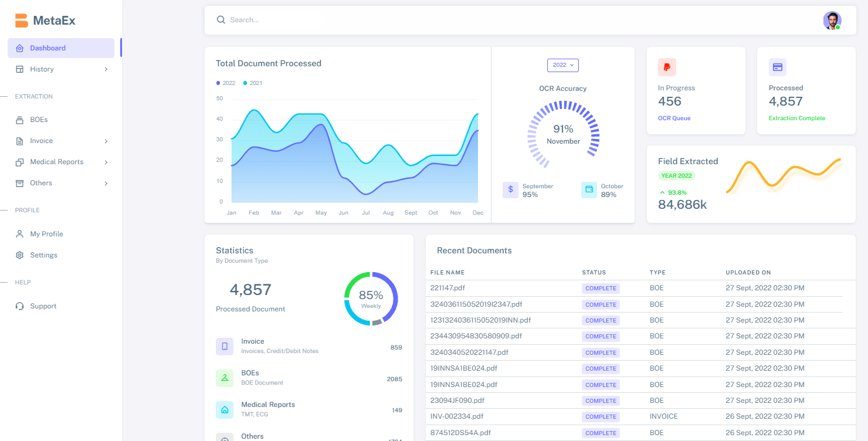Open file 3240340520221147.pdf
Screen dimensions: 868x441
click(x=469, y=352)
